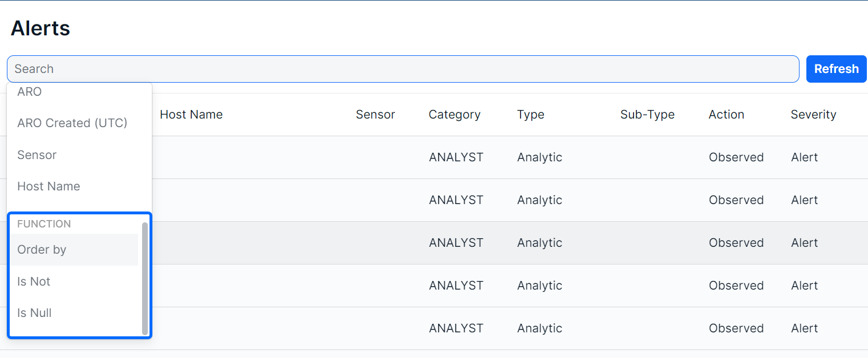Screen dimensions: 868x358
Task: Pick Sensor from the suggestion dropdown list
Action: [x=37, y=155]
